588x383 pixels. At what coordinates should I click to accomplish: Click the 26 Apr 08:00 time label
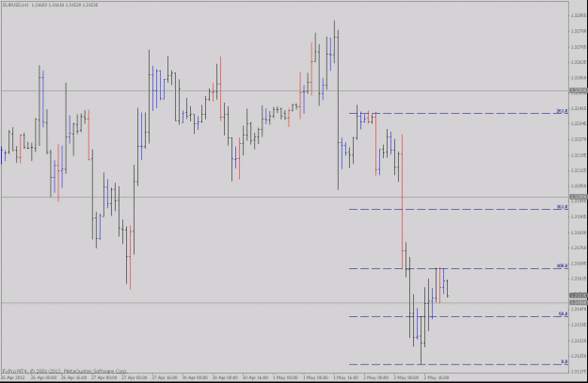pos(43,377)
